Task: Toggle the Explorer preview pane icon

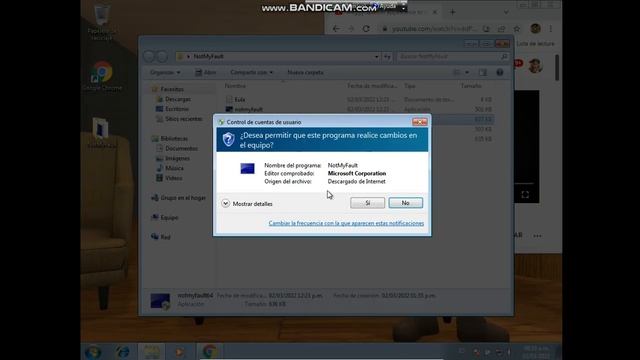Action: pyautogui.click(x=483, y=73)
